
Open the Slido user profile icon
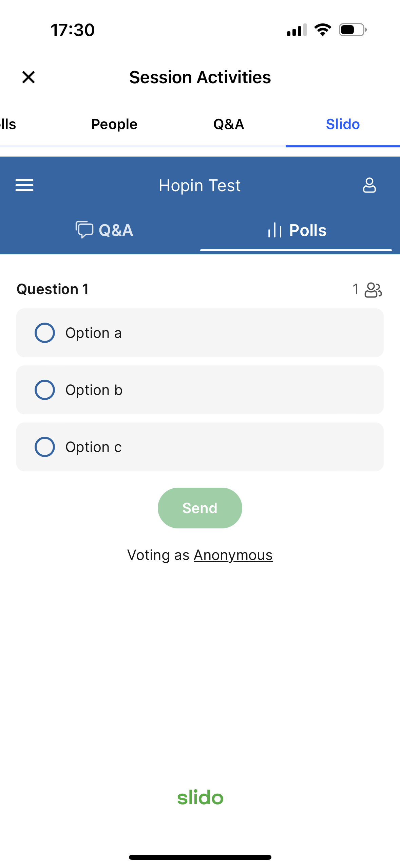[x=369, y=185]
